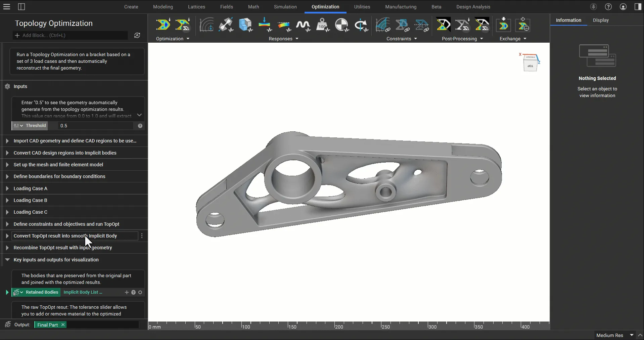Viewport: 644px width, 340px height.
Task: Open the user account icon
Action: 623,7
